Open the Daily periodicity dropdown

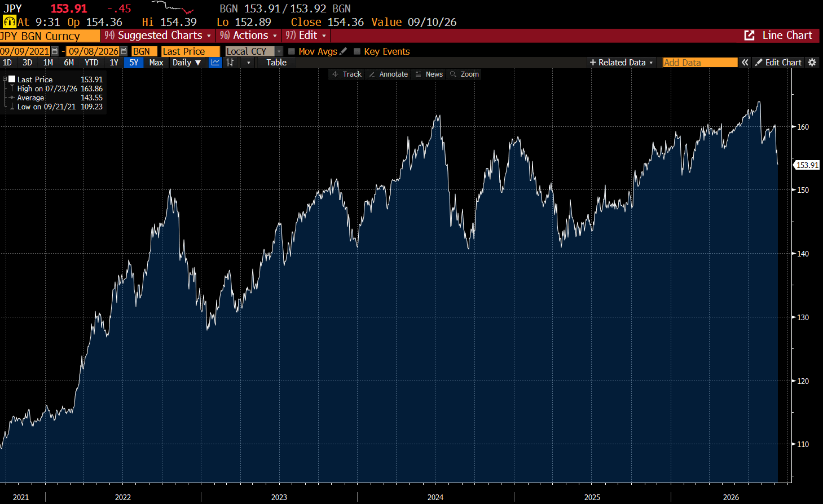pyautogui.click(x=187, y=63)
